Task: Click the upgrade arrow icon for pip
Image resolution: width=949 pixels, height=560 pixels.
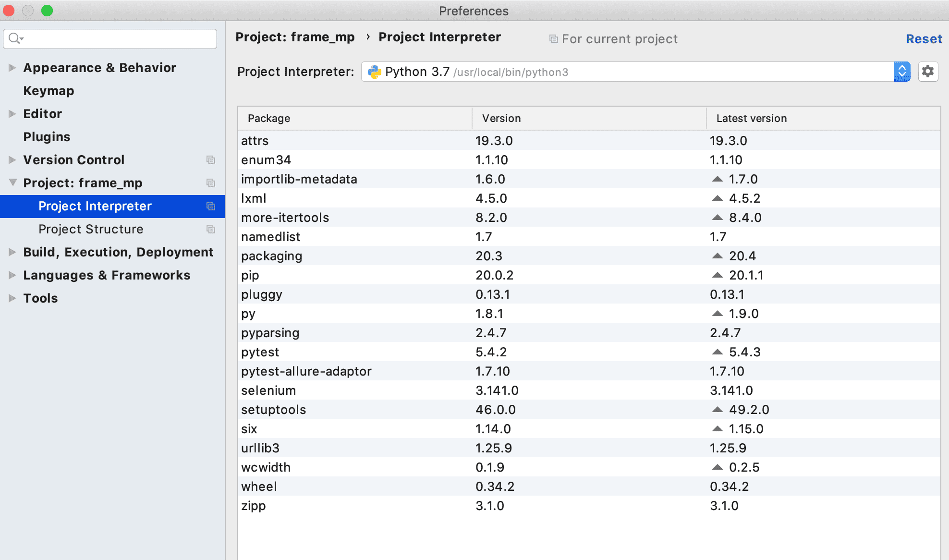Action: click(x=717, y=275)
